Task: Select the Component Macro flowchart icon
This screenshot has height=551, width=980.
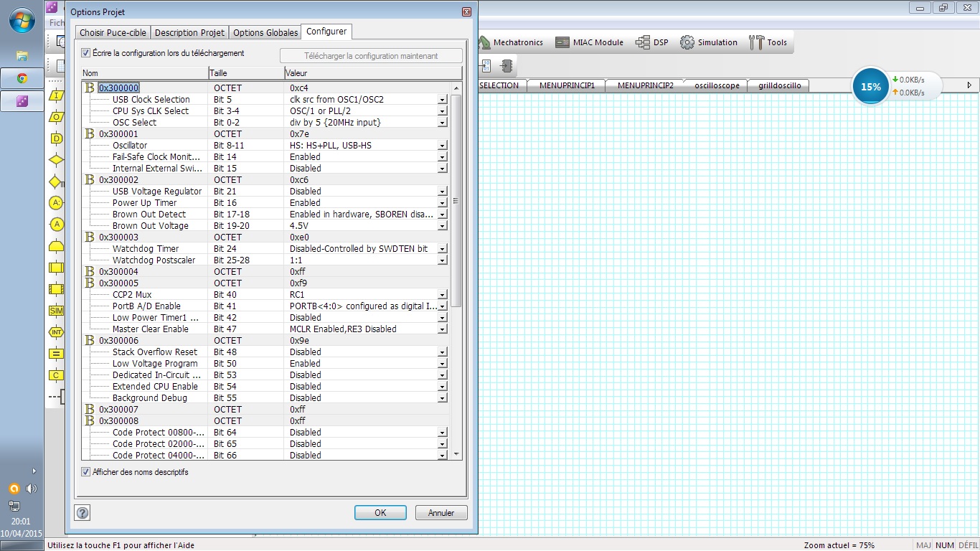Action: (x=56, y=289)
